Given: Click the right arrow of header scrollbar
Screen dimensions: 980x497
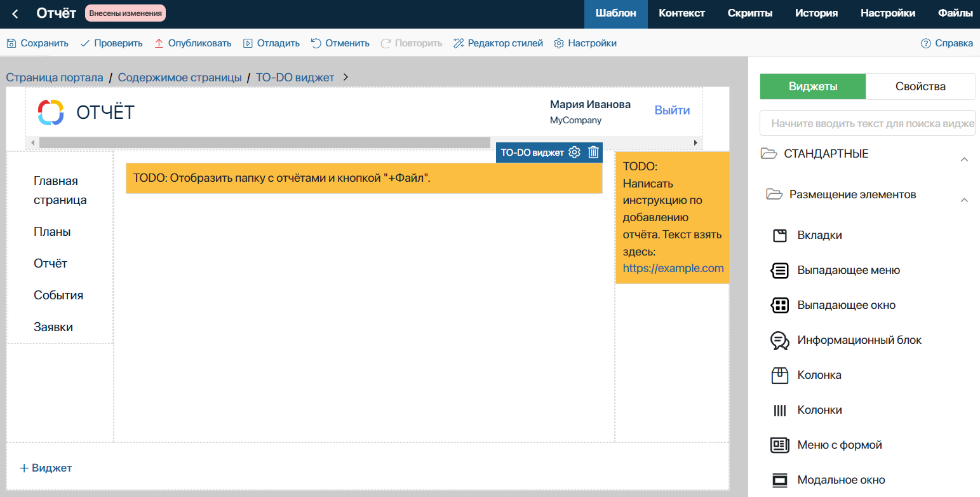Looking at the screenshot, I should (x=695, y=142).
